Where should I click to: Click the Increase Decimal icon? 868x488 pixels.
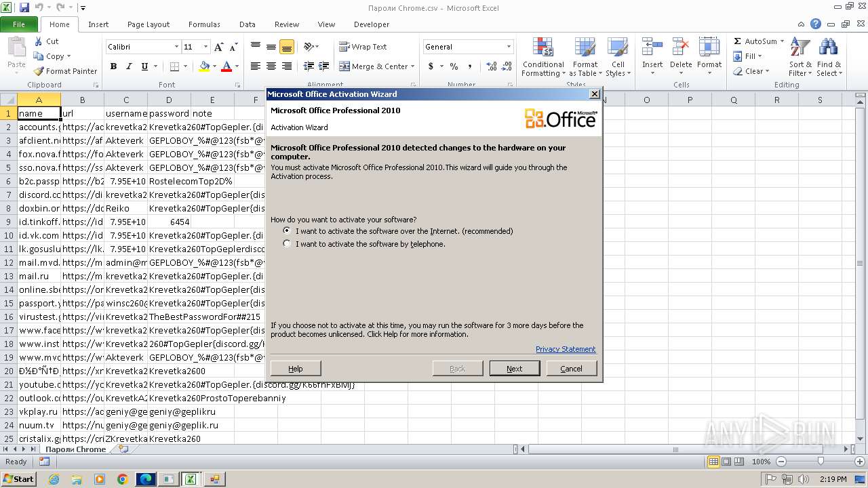[x=492, y=66]
